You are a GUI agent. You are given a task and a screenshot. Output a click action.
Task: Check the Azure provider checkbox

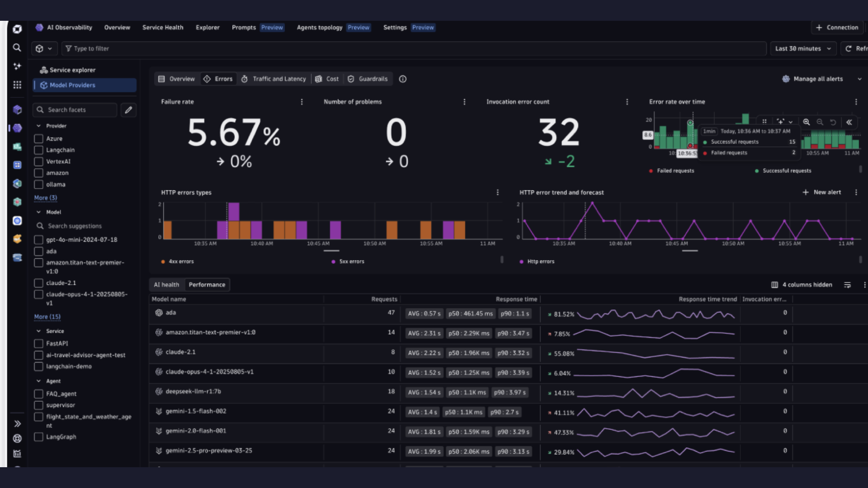(x=39, y=139)
